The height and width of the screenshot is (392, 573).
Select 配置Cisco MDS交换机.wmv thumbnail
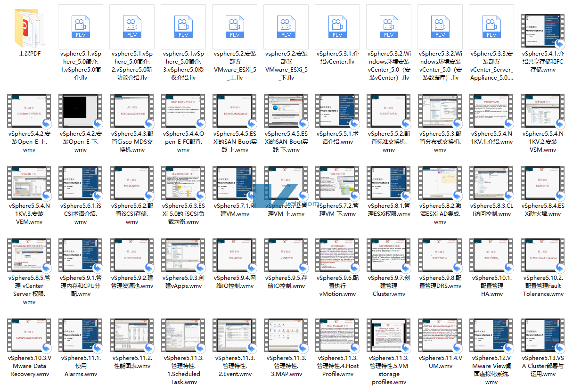pyautogui.click(x=132, y=111)
